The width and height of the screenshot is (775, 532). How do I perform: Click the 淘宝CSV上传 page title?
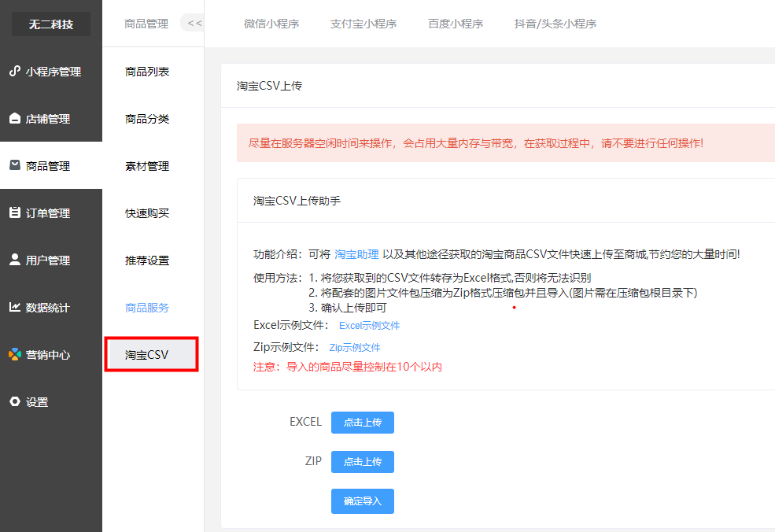click(x=269, y=86)
